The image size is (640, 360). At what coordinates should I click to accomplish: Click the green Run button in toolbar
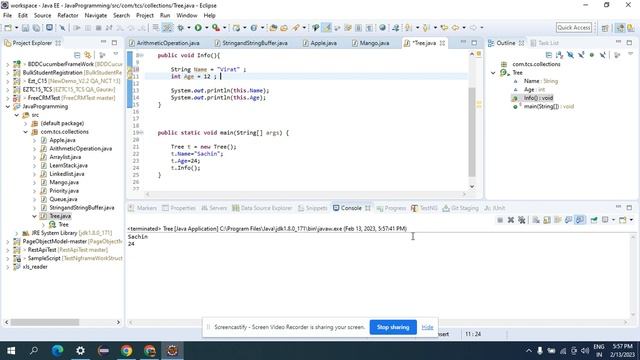tap(198, 28)
